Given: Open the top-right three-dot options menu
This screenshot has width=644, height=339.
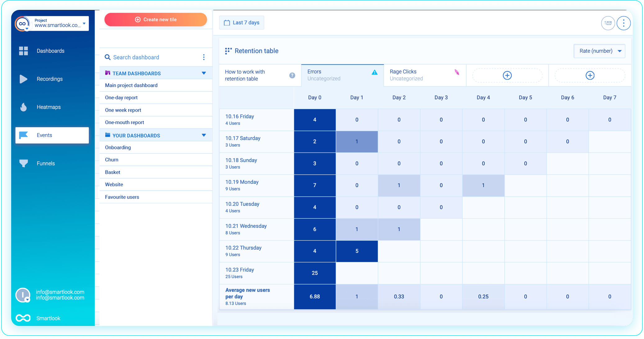Looking at the screenshot, I should 624,23.
